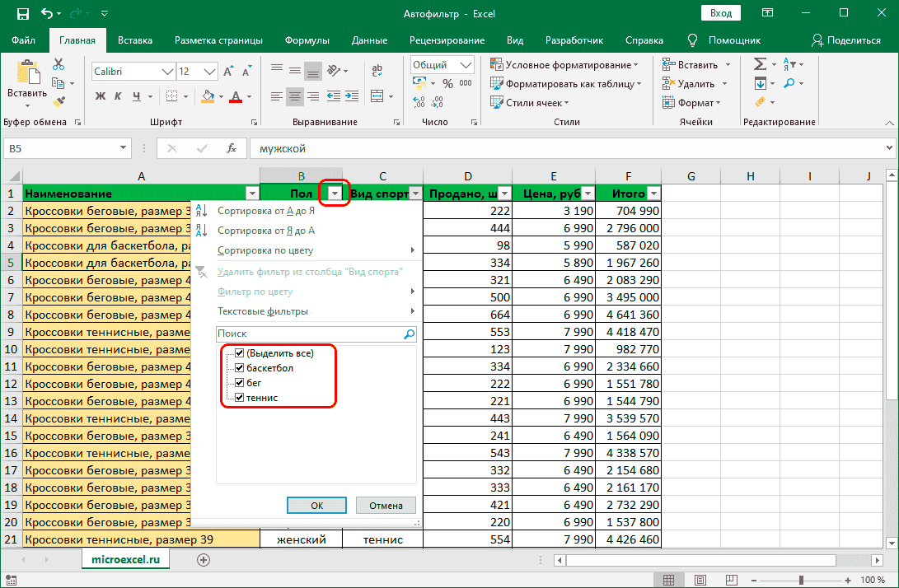This screenshot has width=899, height=588.
Task: Uncheck the баскетбол filter checkbox
Action: (240, 368)
